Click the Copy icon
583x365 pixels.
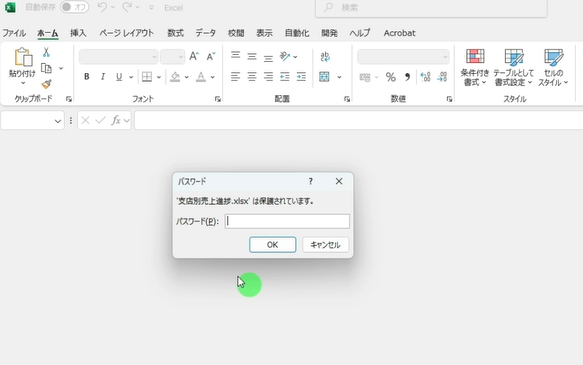coord(46,68)
